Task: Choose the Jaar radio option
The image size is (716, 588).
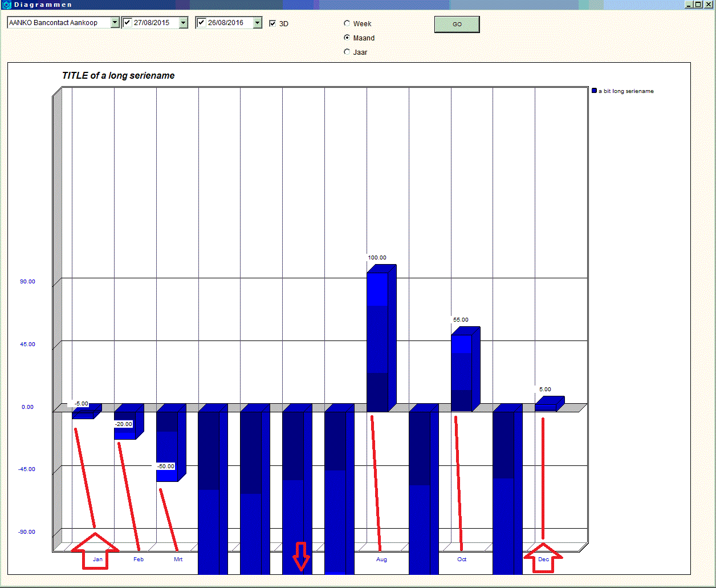Action: pyautogui.click(x=347, y=52)
